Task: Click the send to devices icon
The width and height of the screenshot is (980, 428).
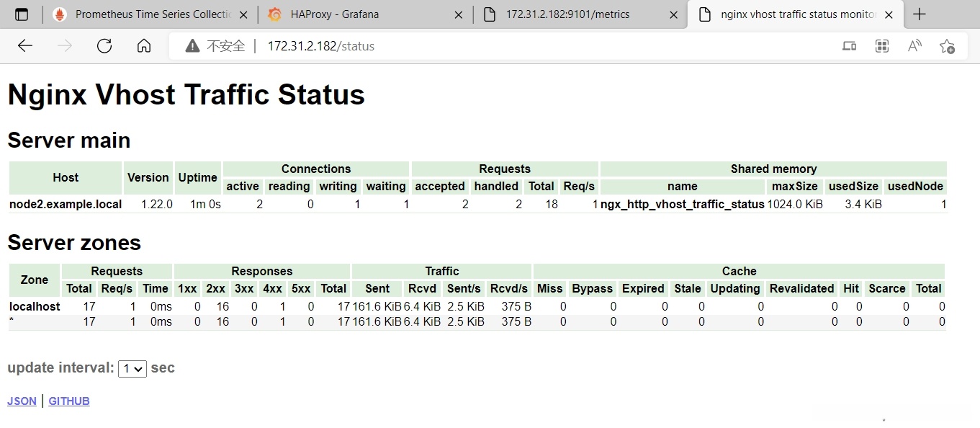Action: 850,46
